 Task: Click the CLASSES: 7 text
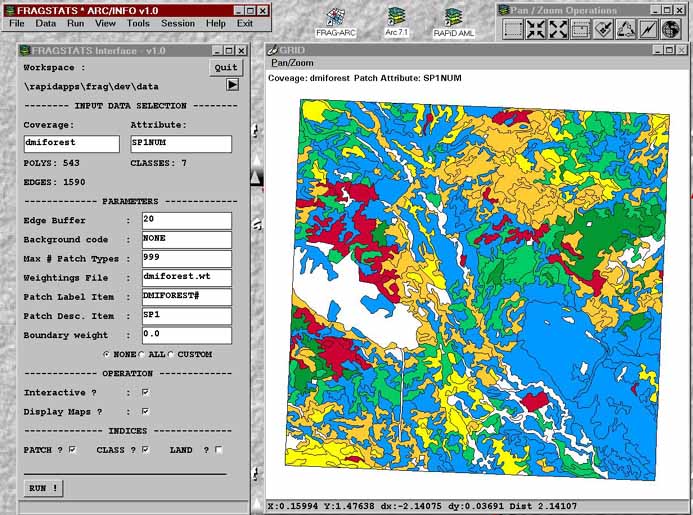[x=158, y=163]
